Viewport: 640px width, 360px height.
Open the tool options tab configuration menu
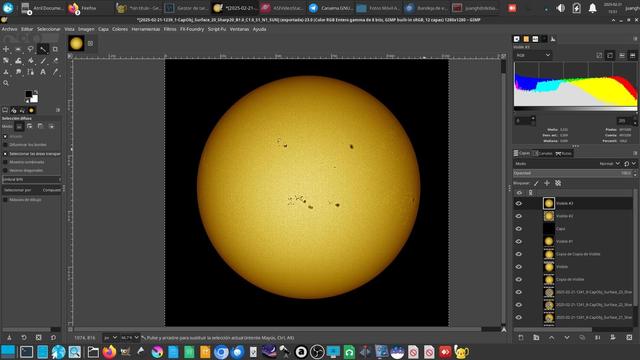coord(58,110)
